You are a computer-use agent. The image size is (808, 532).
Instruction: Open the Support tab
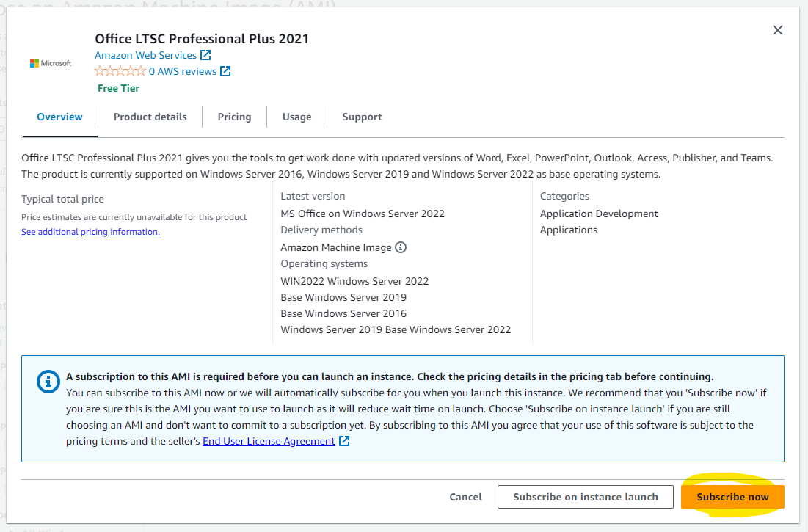click(361, 117)
